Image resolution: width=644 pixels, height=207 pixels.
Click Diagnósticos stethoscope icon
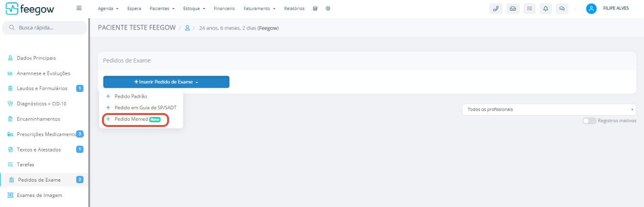[10, 103]
